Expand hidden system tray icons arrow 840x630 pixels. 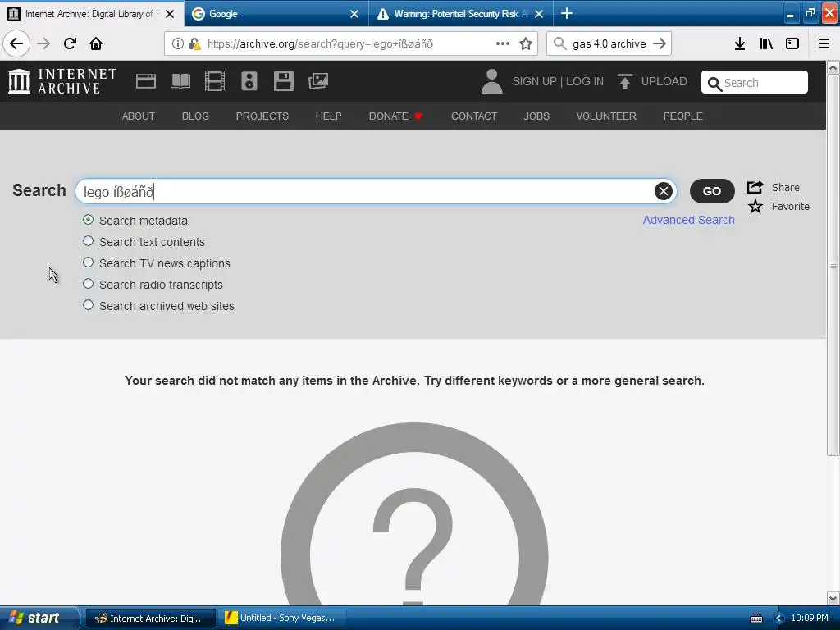tap(778, 619)
